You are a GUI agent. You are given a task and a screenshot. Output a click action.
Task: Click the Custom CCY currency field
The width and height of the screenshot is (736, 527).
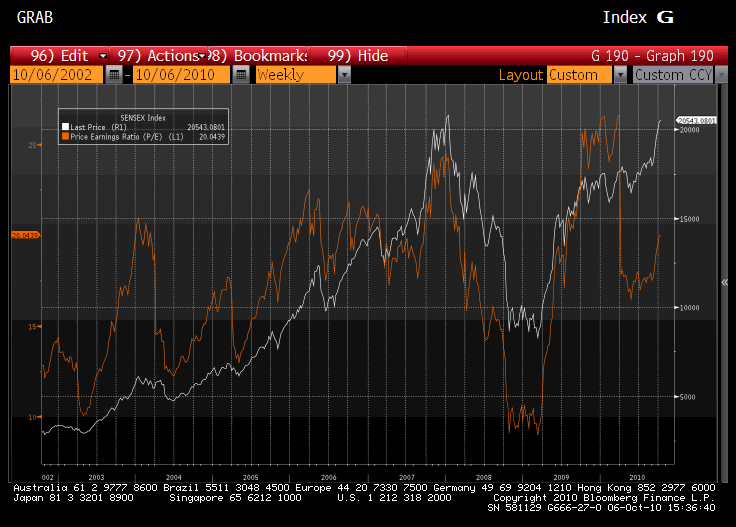(673, 75)
